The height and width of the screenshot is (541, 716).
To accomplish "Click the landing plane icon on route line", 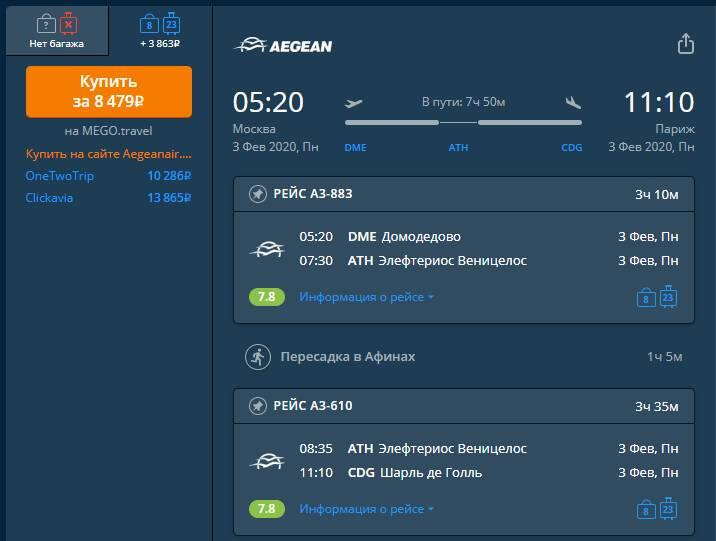I will (x=573, y=102).
